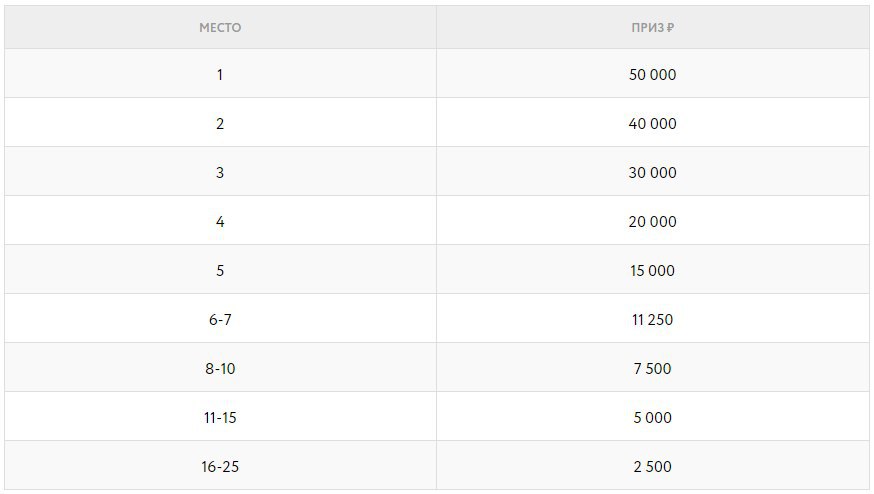Click the place 2 cell
Viewport: 874px width, 494px height.
220,123
